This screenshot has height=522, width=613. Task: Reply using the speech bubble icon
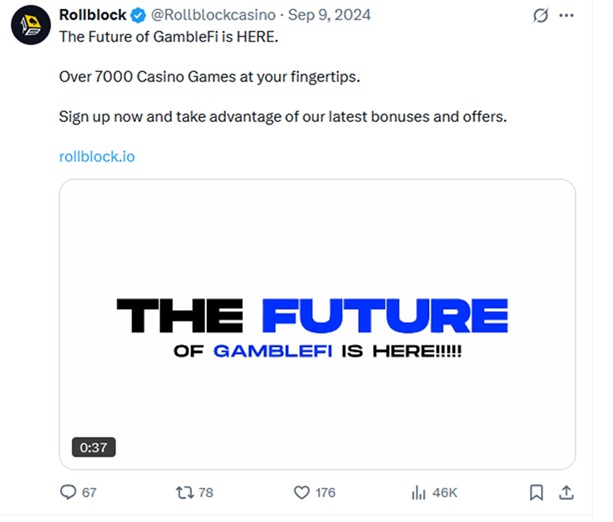tap(68, 492)
